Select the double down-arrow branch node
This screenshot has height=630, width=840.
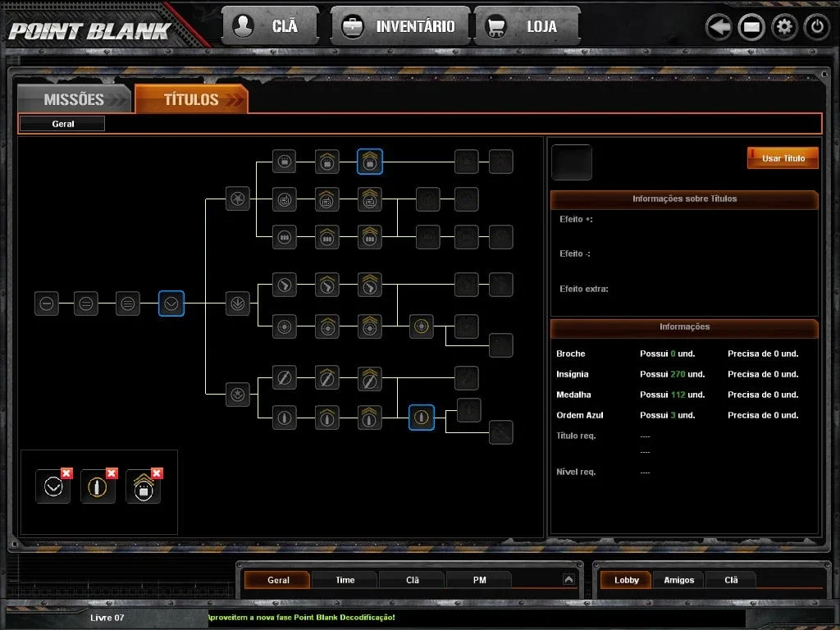pos(237,304)
